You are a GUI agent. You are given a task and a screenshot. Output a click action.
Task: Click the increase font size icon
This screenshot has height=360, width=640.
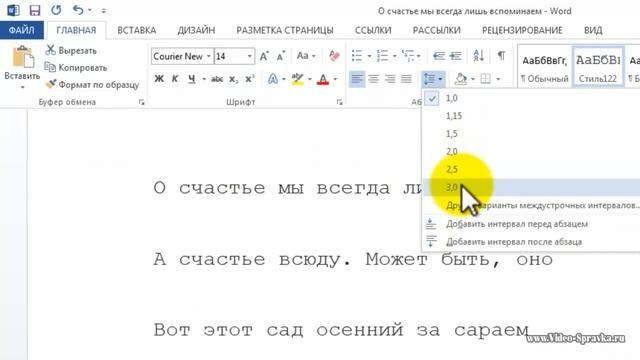pyautogui.click(x=264, y=56)
